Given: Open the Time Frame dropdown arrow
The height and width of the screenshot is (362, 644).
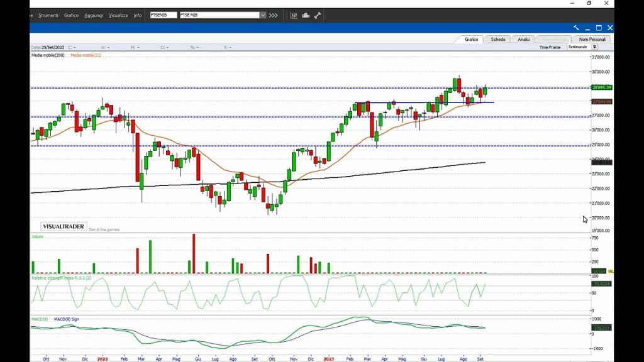Looking at the screenshot, I should [x=594, y=47].
